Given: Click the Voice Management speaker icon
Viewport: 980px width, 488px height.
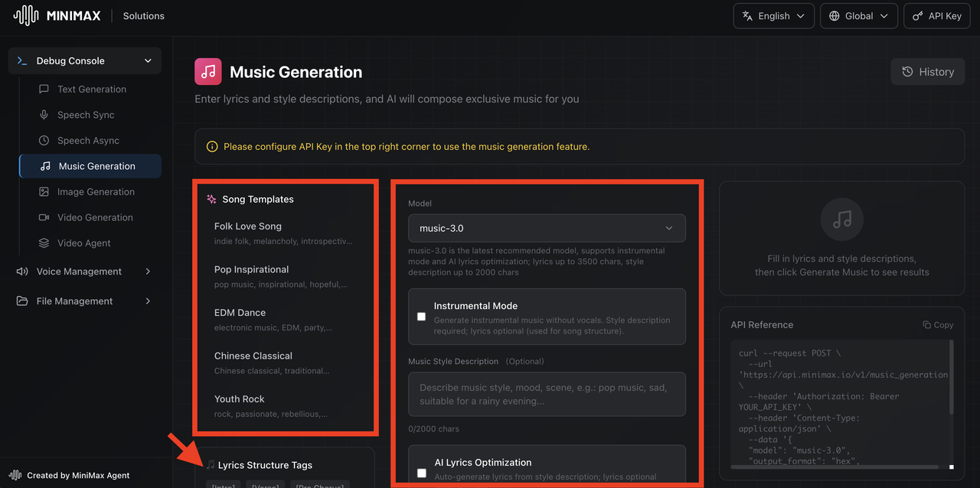Looking at the screenshot, I should tap(22, 272).
